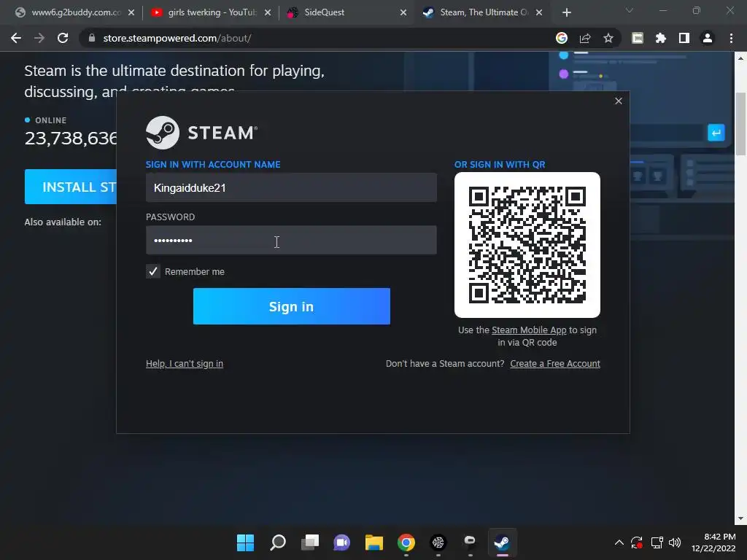
Task: Open tab search chevron in title bar
Action: 630,10
